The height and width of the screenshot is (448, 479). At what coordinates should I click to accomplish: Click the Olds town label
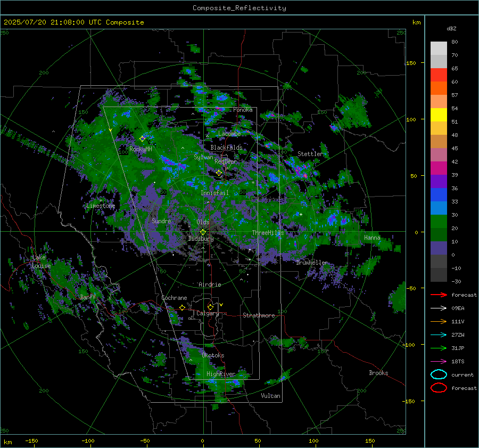pyautogui.click(x=203, y=222)
